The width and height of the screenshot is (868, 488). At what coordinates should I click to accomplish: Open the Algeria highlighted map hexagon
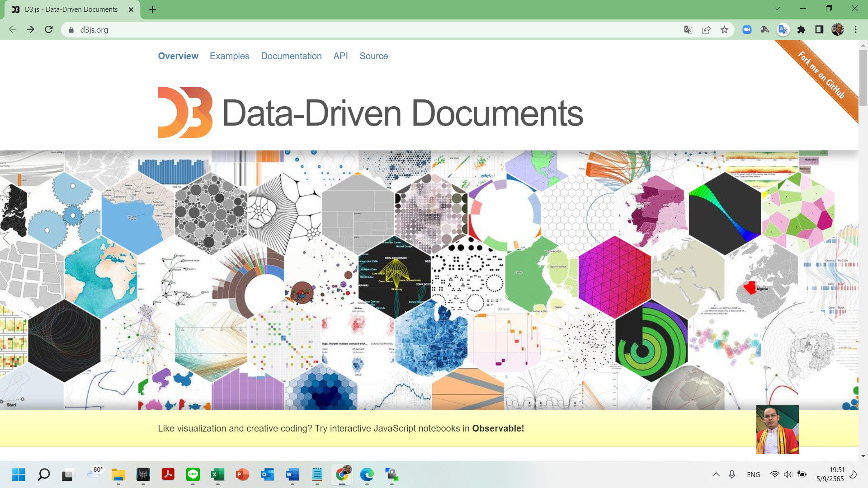click(762, 277)
